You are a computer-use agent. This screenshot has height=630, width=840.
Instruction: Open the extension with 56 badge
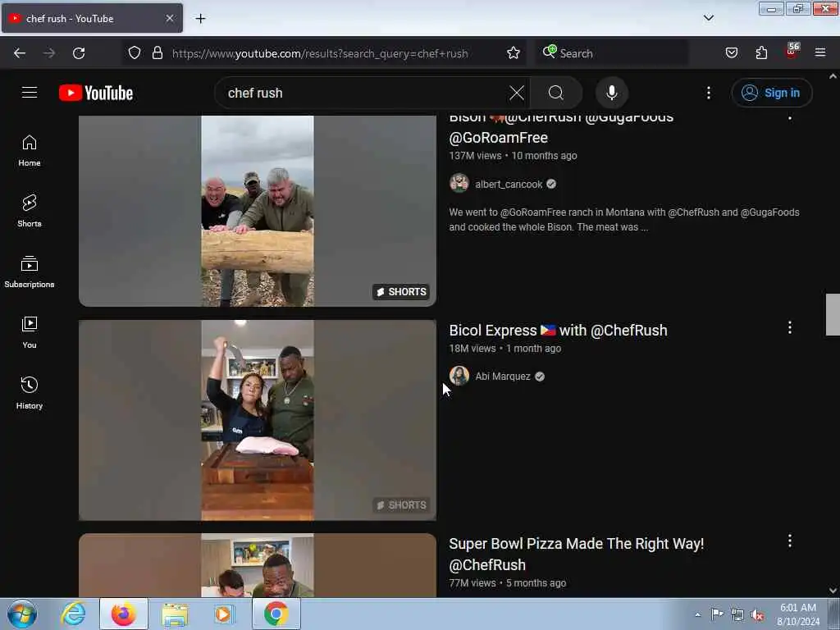tap(792, 51)
